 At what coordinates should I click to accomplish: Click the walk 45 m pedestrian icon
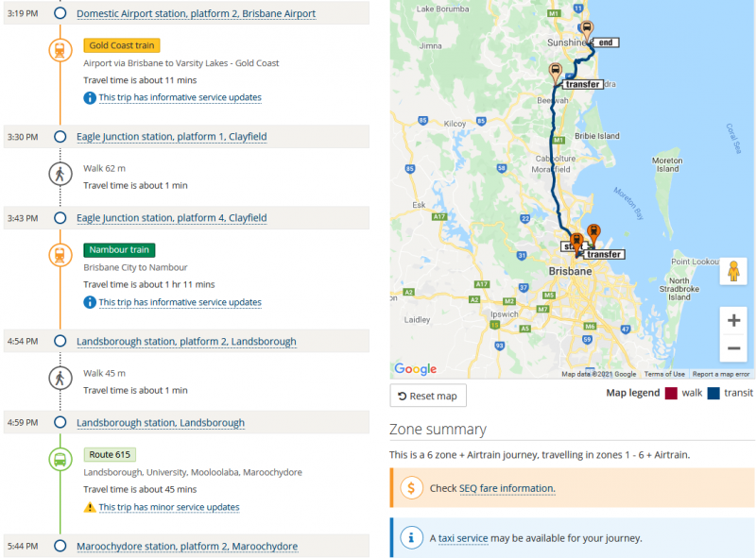[60, 379]
